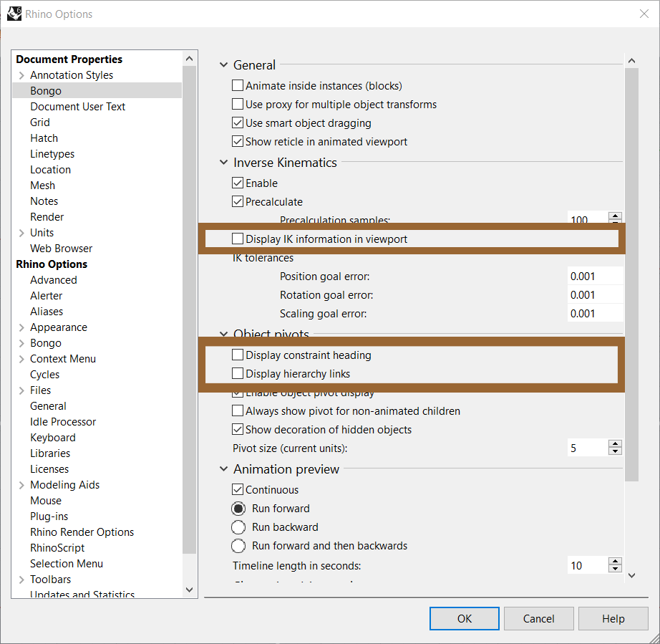Close the Rhino Options dialog
660x644 pixels.
pyautogui.click(x=644, y=14)
